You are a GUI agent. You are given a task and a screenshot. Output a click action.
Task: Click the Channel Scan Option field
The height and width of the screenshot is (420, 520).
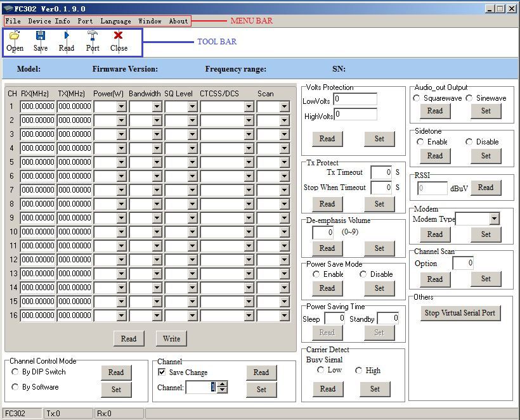[x=463, y=263]
